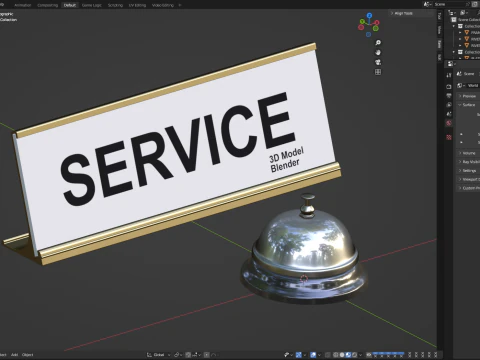Expand the Custom Properties panel

[469, 188]
